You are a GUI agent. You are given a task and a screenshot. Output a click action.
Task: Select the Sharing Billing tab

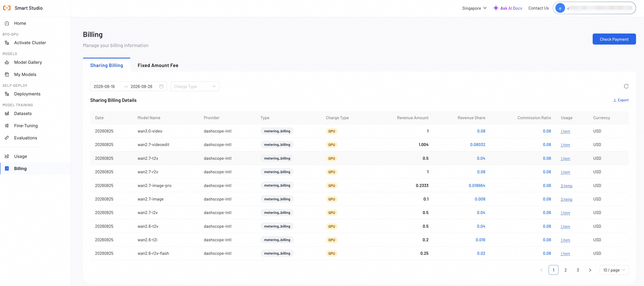click(107, 65)
